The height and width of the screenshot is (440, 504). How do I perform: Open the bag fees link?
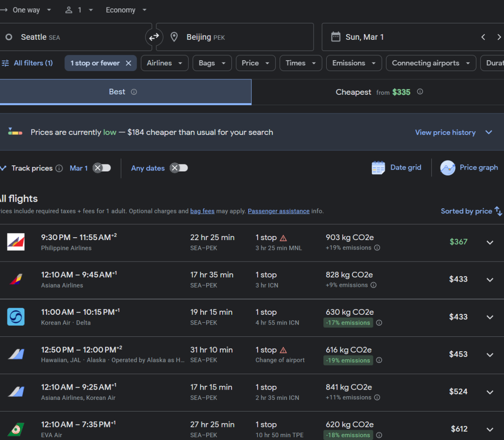202,211
